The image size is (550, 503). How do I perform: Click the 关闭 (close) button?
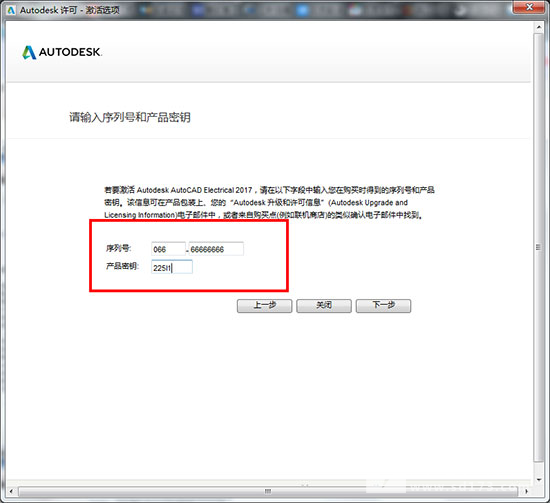click(324, 306)
